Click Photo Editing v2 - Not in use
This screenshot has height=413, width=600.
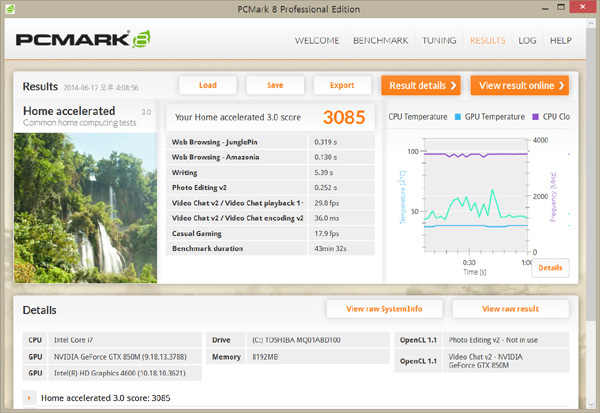[x=506, y=340]
